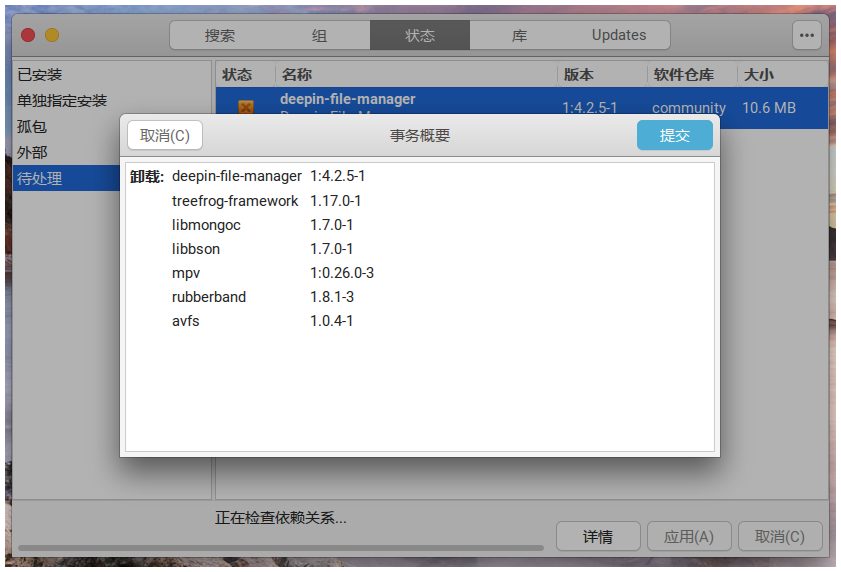Image resolution: width=841 pixels, height=572 pixels.
Task: Click version 1:0.26.0-3 of mpv
Action: [x=342, y=273]
